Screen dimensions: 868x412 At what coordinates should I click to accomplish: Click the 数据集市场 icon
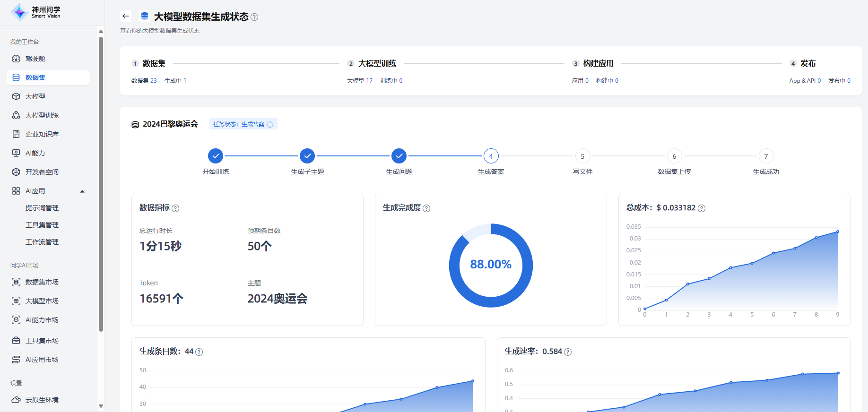coord(16,282)
